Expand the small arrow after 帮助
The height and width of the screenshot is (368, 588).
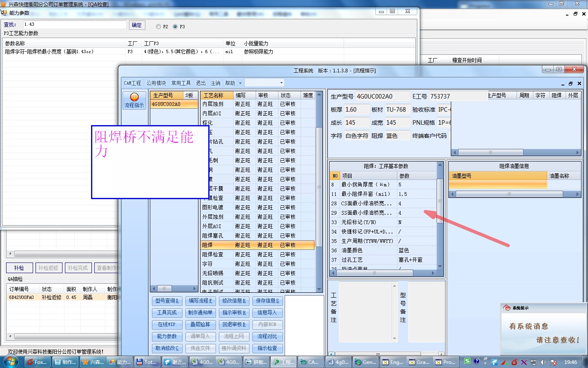pyautogui.click(x=240, y=83)
